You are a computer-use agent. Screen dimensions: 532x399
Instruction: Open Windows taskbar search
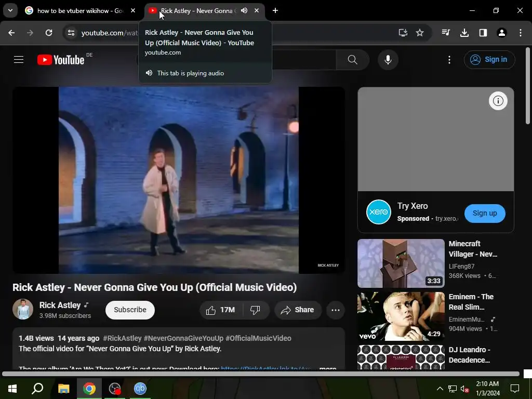(37, 389)
